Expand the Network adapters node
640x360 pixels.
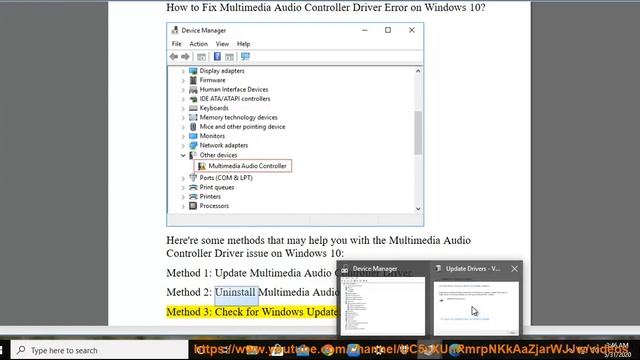click(x=183, y=146)
